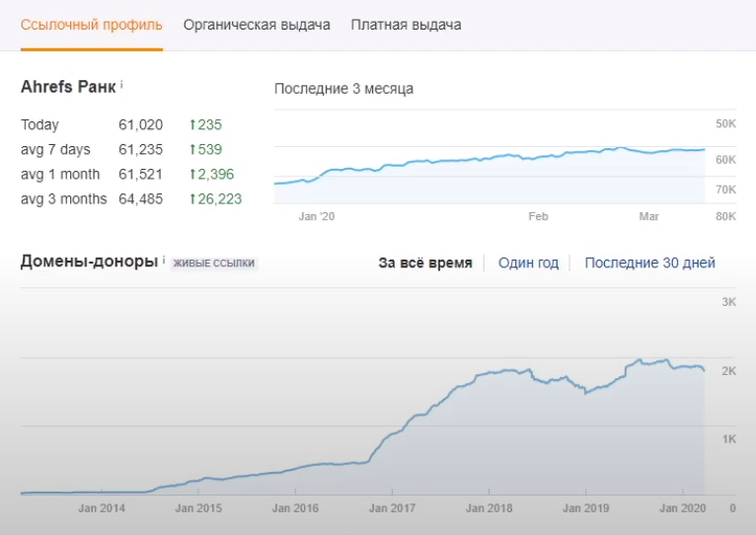This screenshot has width=756, height=535.
Task: Click the Today rank value 61,020
Action: click(140, 125)
